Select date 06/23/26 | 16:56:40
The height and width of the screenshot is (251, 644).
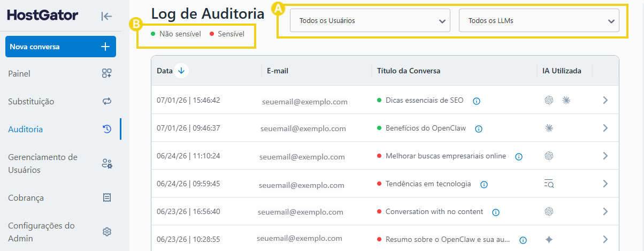188,211
